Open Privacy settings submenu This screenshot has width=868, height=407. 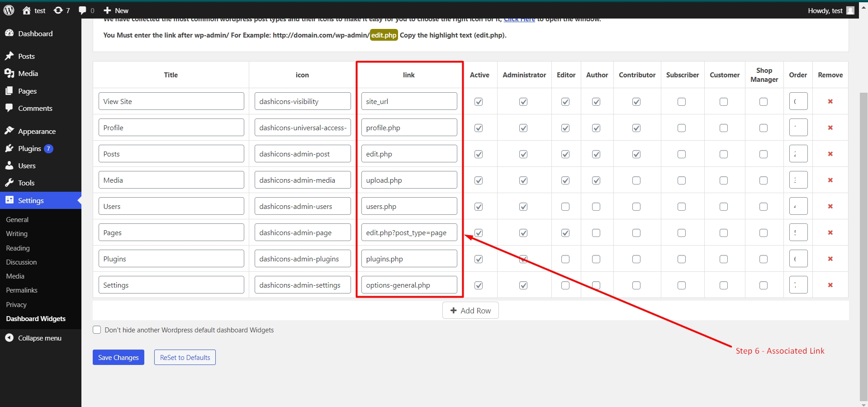tap(16, 304)
